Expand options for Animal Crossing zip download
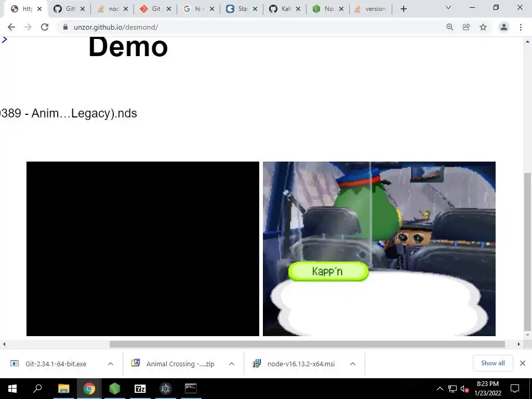 [232, 364]
